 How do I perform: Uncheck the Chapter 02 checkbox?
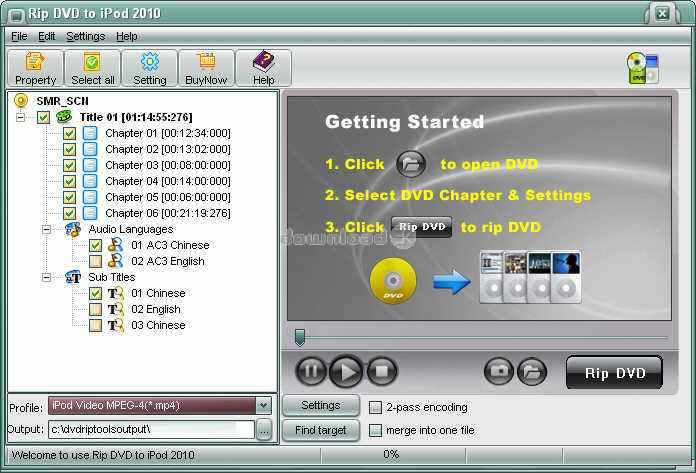click(x=69, y=150)
